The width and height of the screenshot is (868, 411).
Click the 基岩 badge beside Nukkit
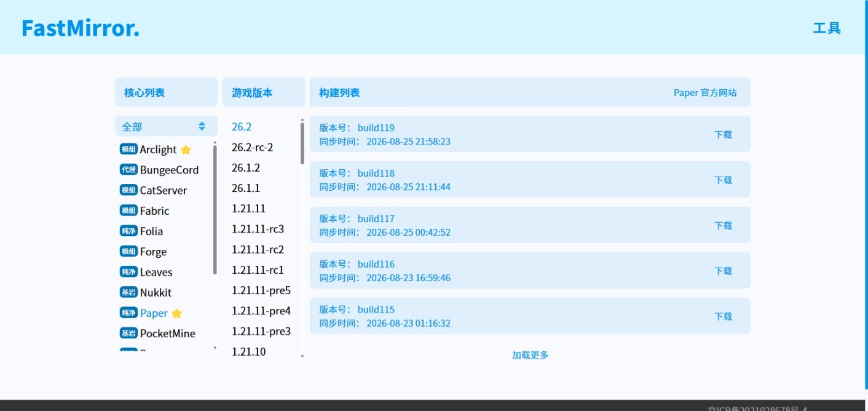click(x=128, y=292)
